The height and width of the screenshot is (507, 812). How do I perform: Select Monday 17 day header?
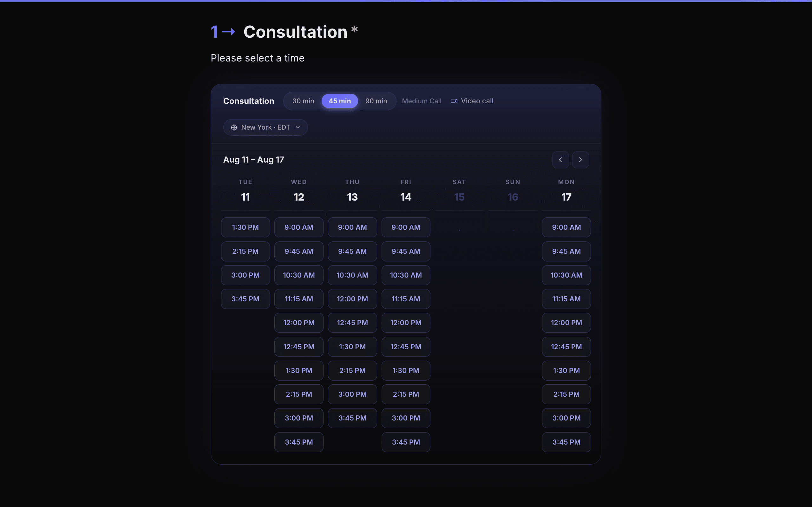pyautogui.click(x=566, y=190)
